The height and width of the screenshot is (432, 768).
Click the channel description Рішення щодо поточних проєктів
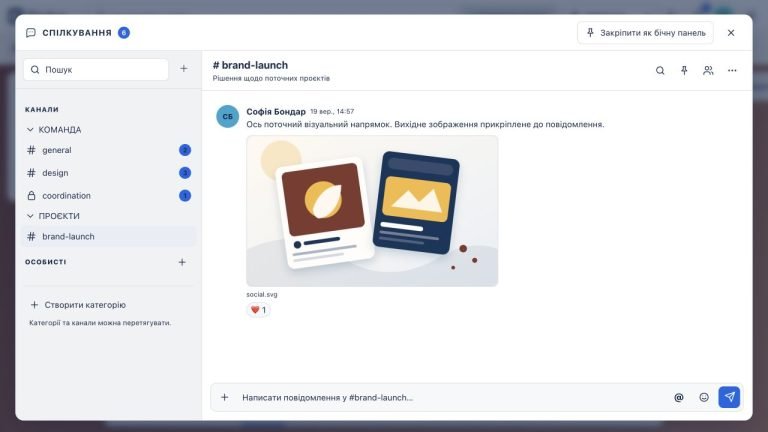[x=271, y=78]
